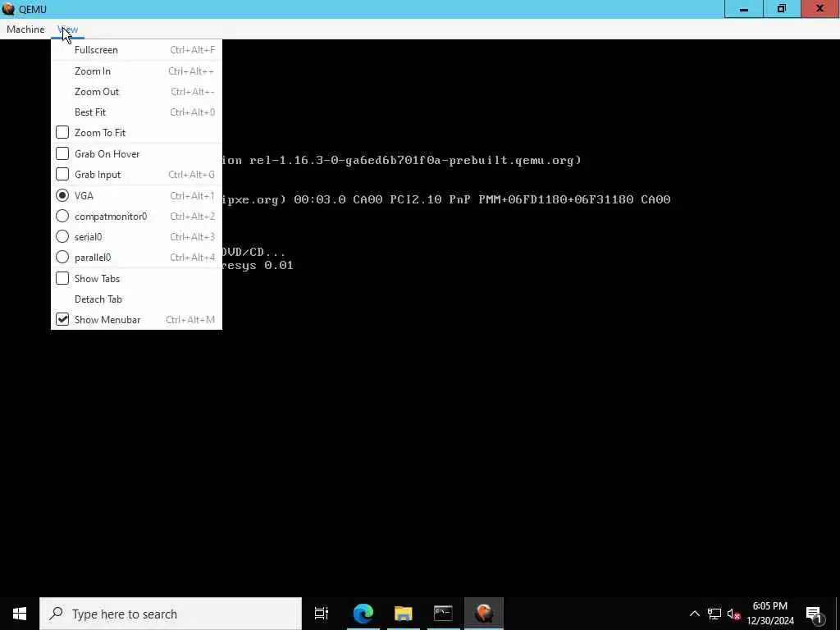The width and height of the screenshot is (840, 630).
Task: Open Task View on taskbar
Action: pyautogui.click(x=322, y=614)
